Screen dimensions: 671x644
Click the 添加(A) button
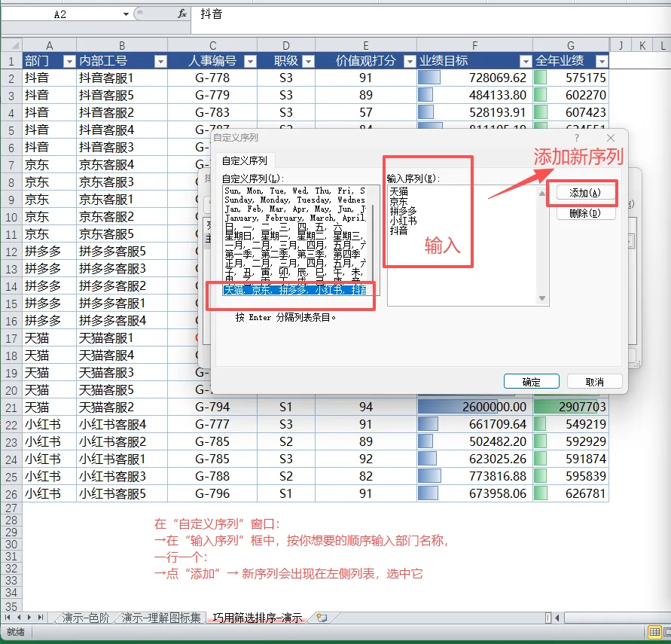585,193
